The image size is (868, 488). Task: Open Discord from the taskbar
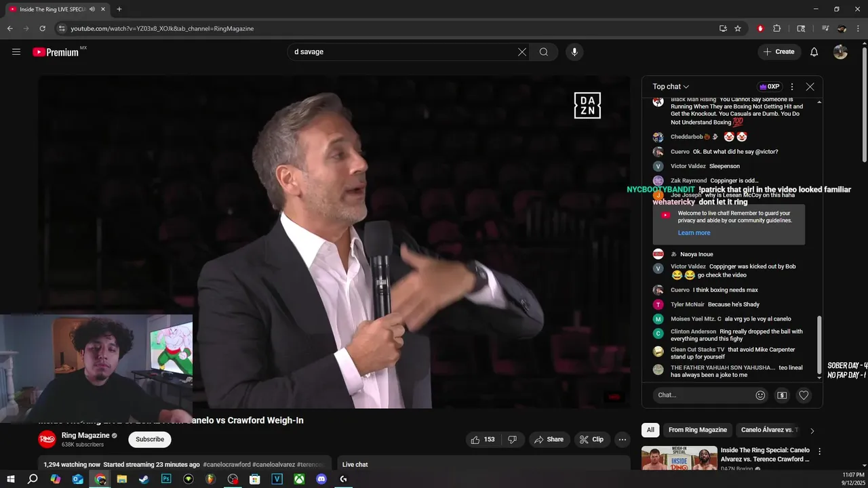(321, 479)
